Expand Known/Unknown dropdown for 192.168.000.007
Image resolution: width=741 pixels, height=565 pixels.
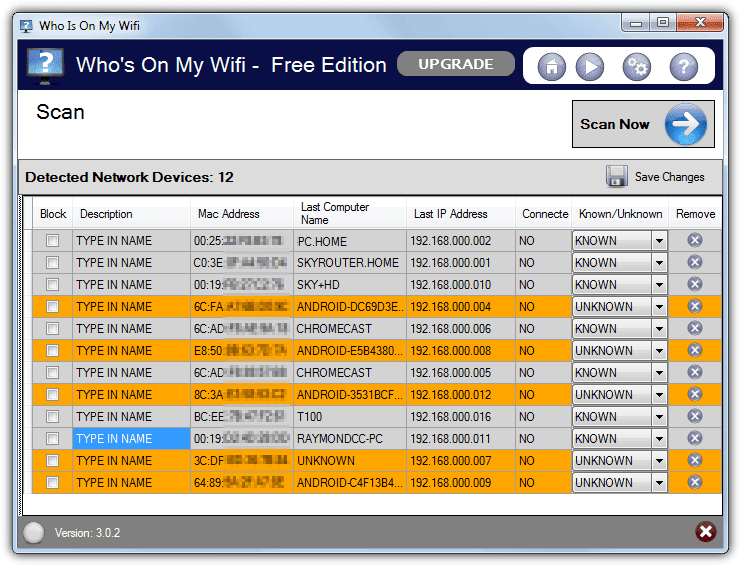pos(659,461)
